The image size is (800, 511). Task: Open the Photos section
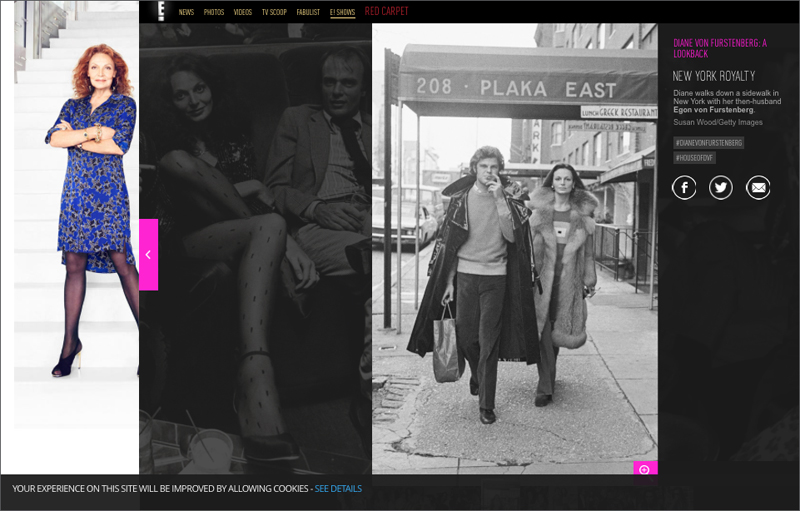click(x=214, y=12)
